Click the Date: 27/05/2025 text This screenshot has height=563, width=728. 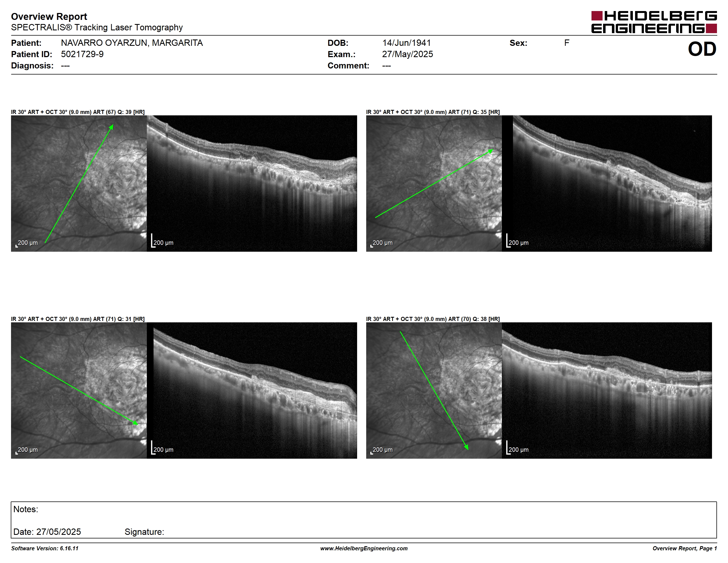coord(47,532)
